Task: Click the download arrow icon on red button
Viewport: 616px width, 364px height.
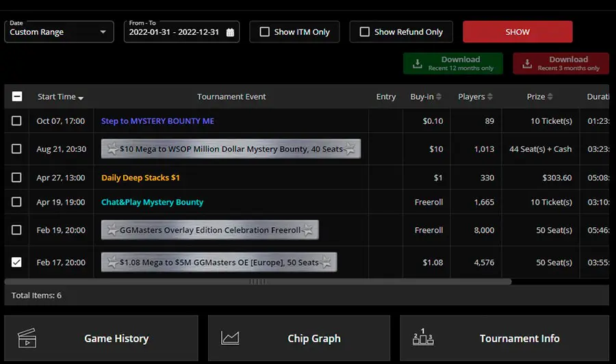Action: (x=527, y=64)
